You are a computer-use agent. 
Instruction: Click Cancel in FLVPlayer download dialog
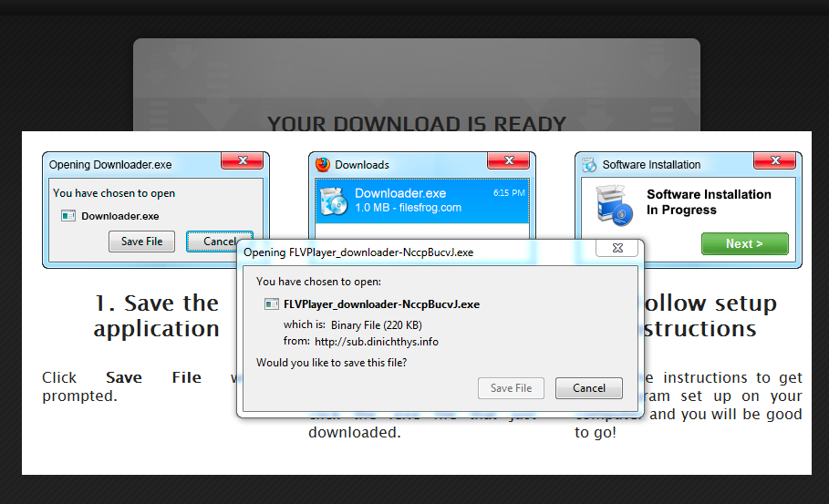click(588, 388)
